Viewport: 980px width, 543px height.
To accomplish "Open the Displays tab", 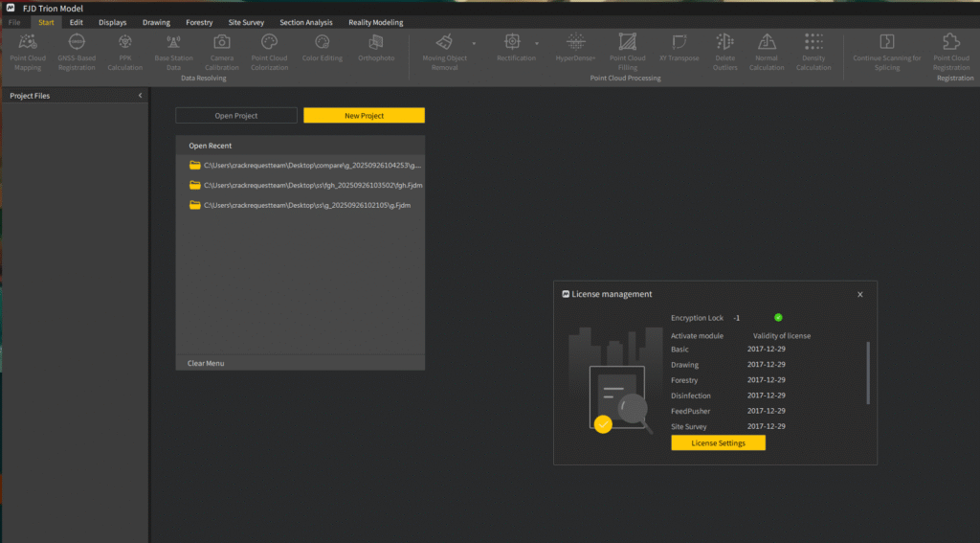I will pyautogui.click(x=113, y=23).
